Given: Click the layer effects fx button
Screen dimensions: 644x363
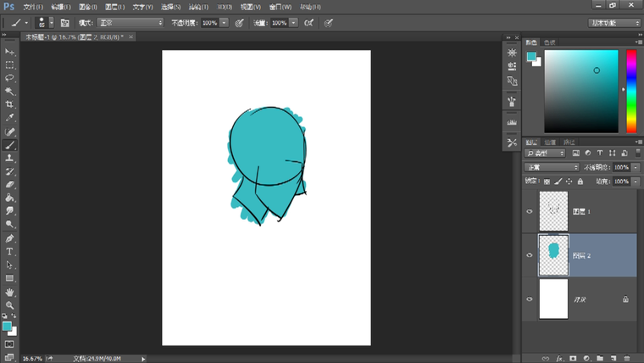Looking at the screenshot, I should point(559,358).
